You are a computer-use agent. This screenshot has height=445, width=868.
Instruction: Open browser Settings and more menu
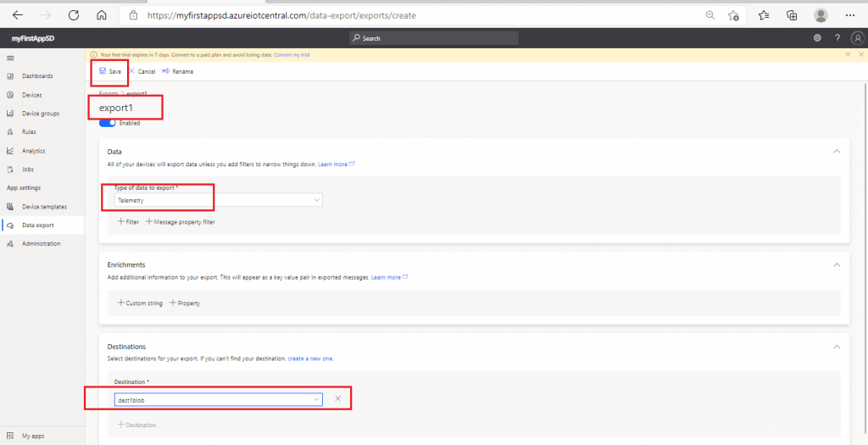pos(850,15)
